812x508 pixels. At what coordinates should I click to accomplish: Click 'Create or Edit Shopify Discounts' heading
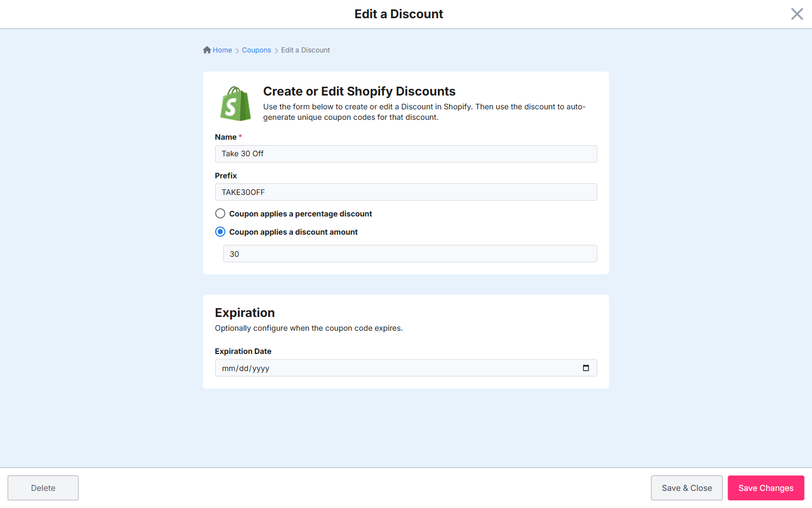pos(359,91)
